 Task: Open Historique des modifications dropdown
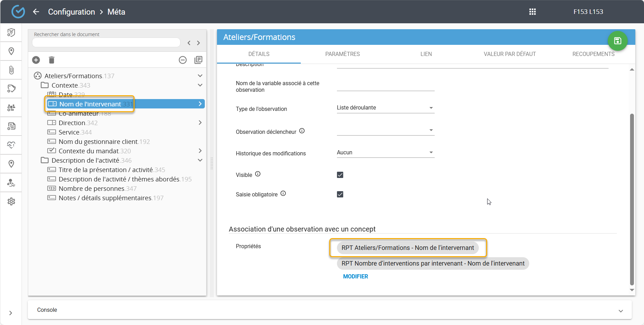[385, 153]
